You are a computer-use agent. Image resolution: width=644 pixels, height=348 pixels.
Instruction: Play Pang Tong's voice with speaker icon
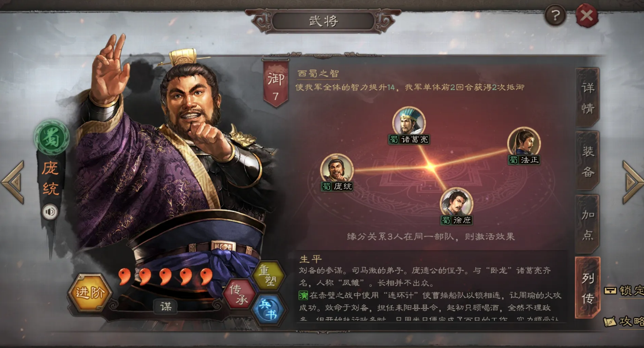[50, 212]
